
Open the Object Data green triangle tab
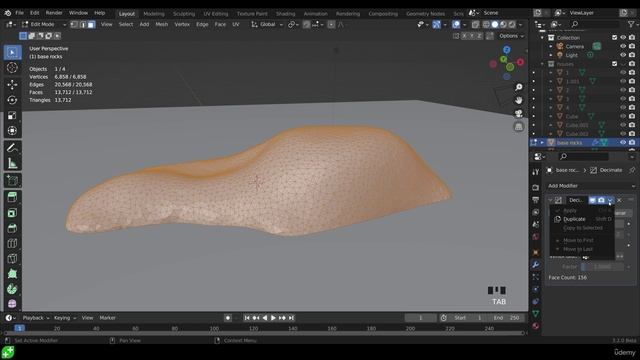pyautogui.click(x=536, y=313)
